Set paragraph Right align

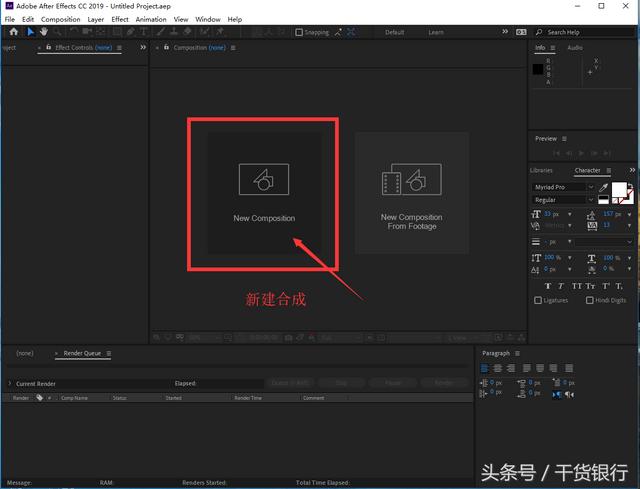[511, 368]
